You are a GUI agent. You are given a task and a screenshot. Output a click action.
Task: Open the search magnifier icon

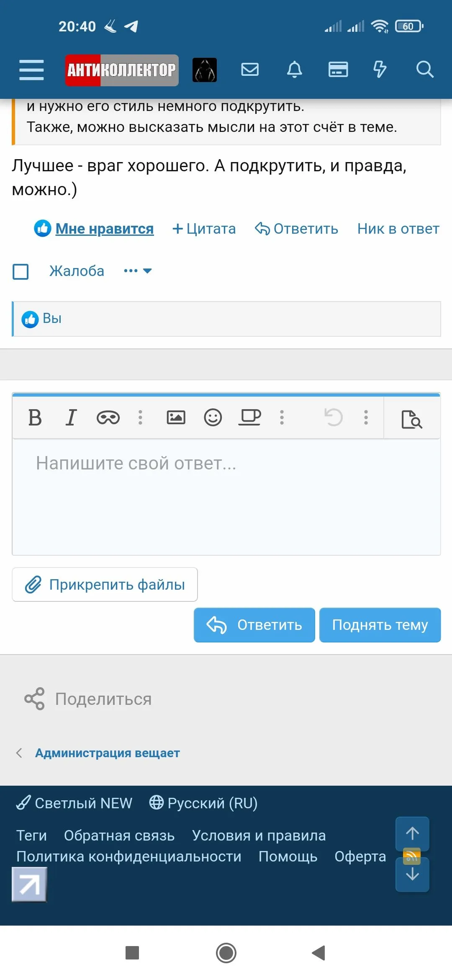tap(424, 70)
